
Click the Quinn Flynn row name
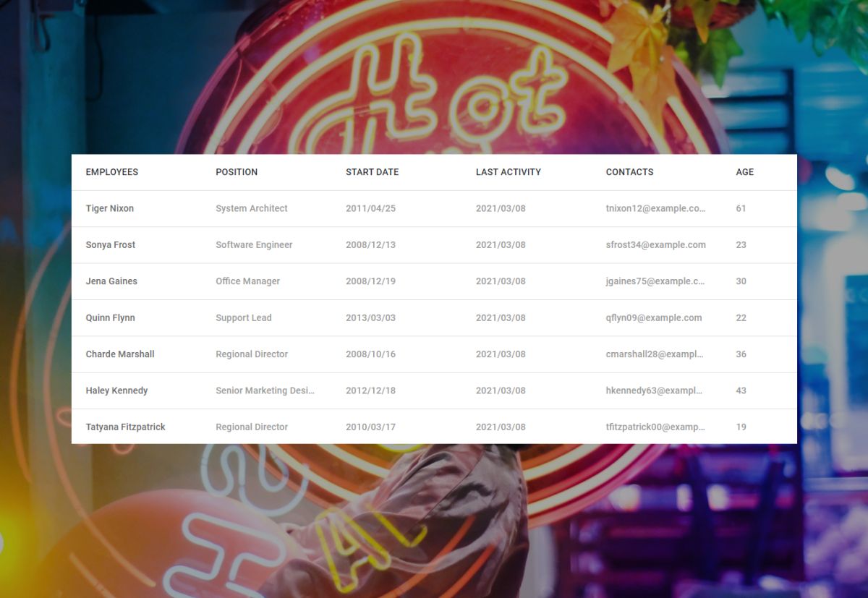(x=111, y=317)
